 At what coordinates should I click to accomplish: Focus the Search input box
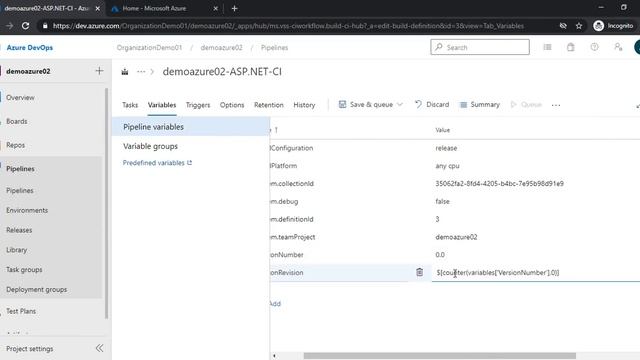click(480, 47)
